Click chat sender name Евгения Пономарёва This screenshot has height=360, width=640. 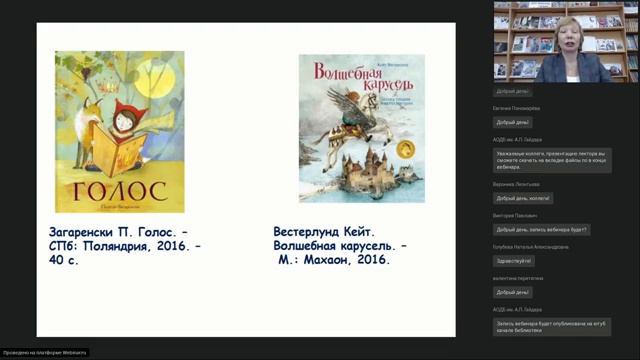[516, 109]
